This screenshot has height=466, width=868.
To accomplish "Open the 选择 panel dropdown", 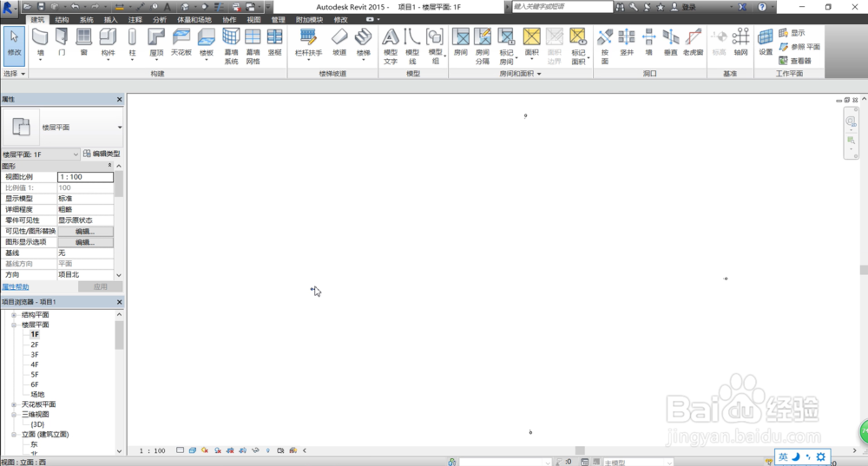I will (x=15, y=74).
